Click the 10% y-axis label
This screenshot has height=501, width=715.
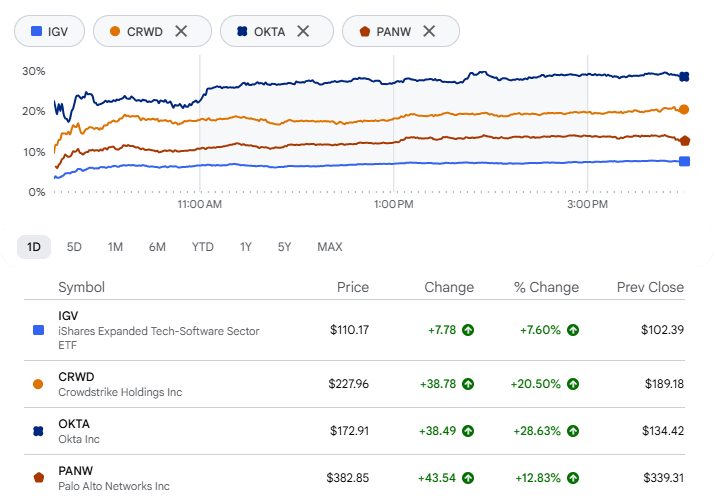click(x=34, y=152)
